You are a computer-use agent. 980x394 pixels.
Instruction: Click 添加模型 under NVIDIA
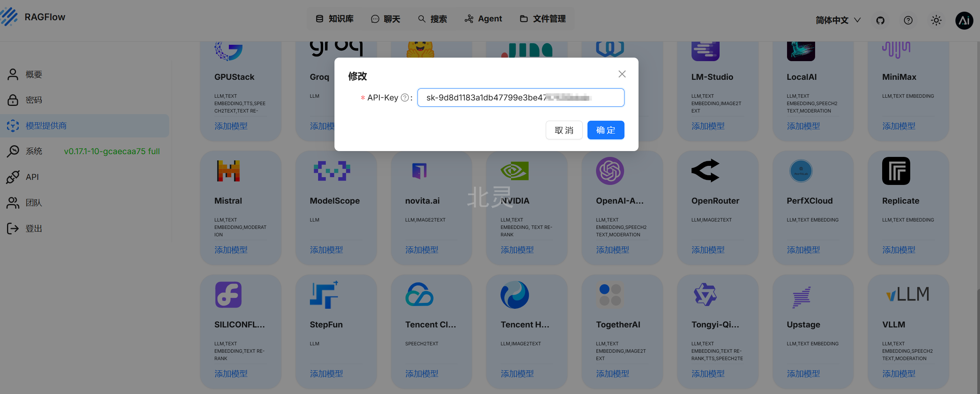click(x=517, y=250)
